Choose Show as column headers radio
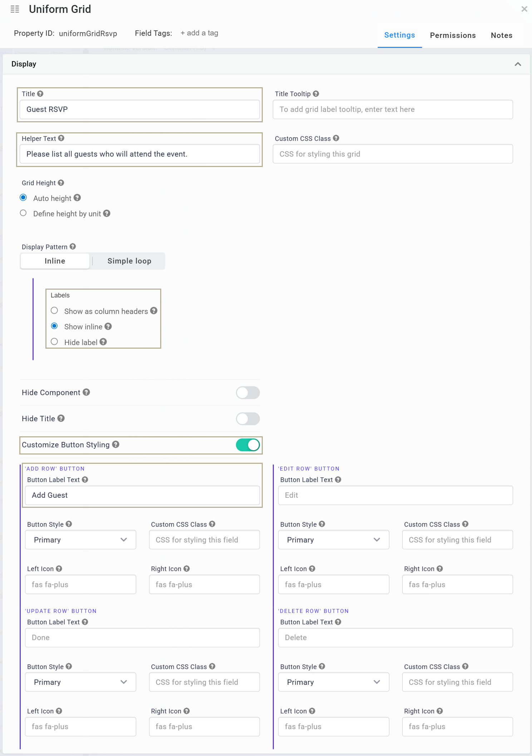The width and height of the screenshot is (532, 756). point(54,311)
